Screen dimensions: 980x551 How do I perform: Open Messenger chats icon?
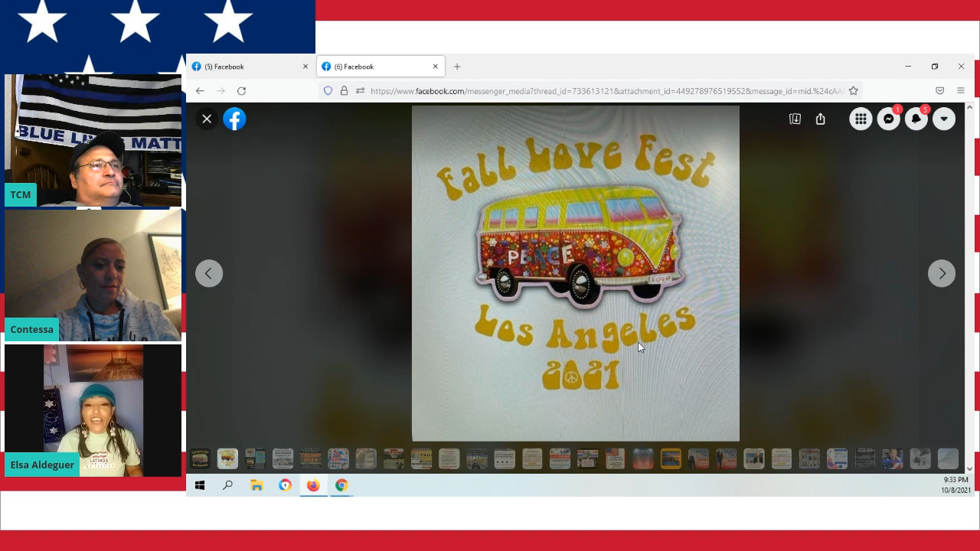tap(888, 119)
